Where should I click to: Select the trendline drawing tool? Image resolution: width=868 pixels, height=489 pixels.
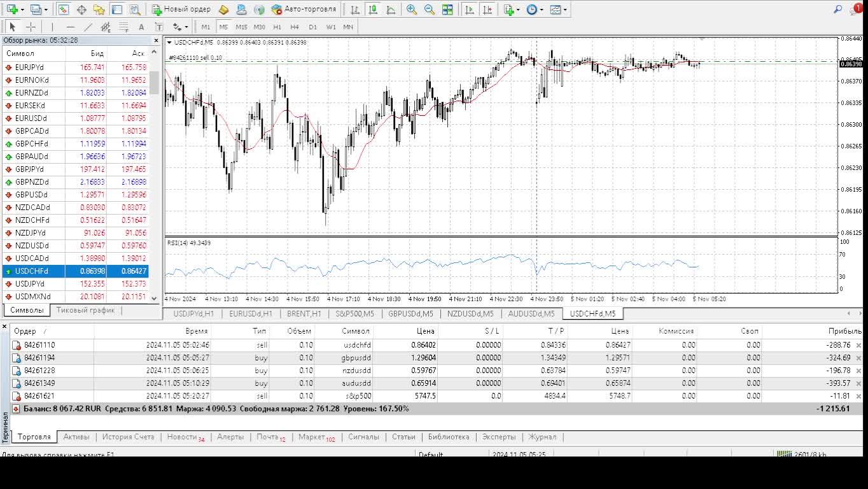88,27
